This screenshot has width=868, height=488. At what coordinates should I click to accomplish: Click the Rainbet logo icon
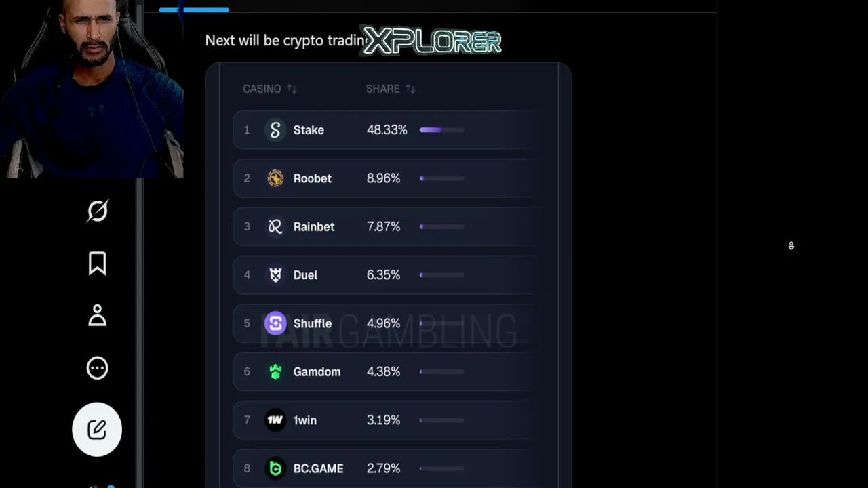(x=275, y=226)
